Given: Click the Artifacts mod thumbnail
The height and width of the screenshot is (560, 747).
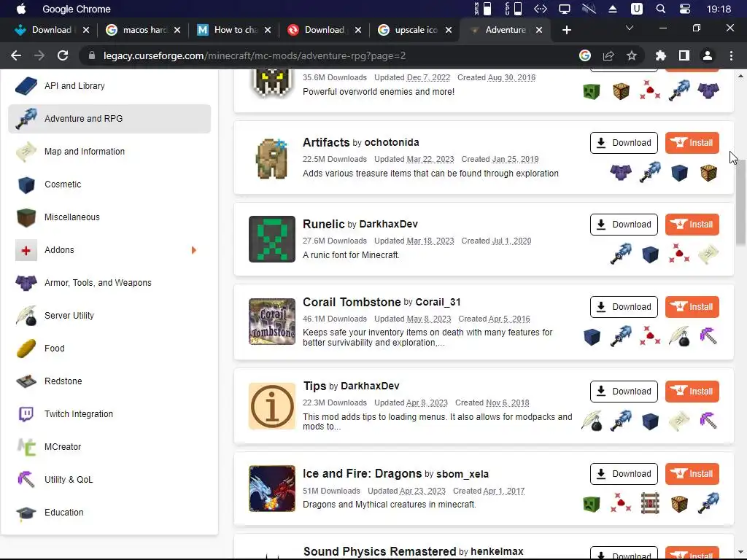Looking at the screenshot, I should 272,158.
